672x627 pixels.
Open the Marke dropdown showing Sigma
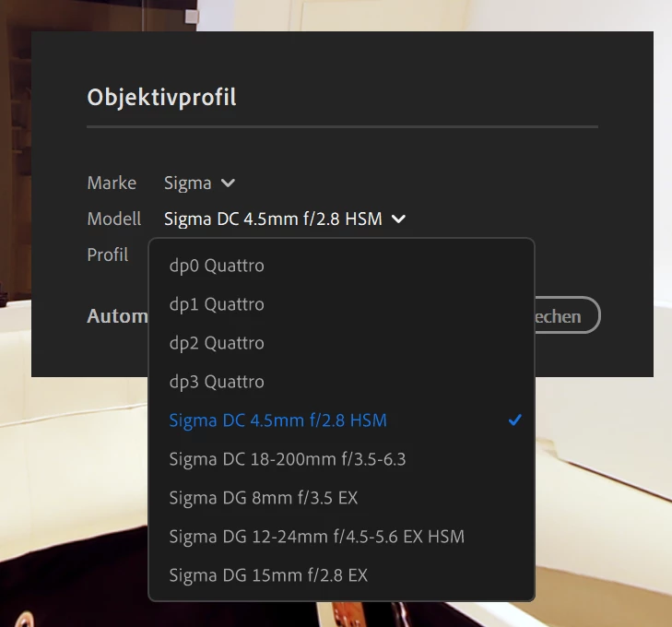[199, 183]
